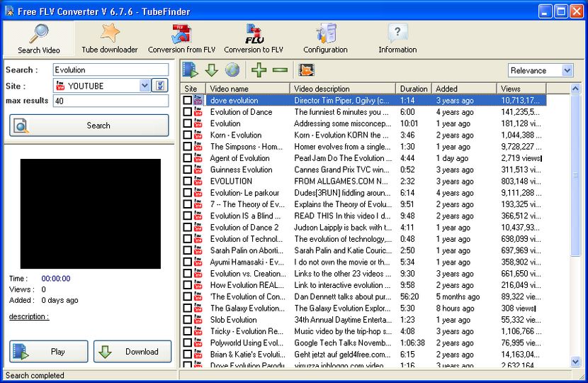Image resolution: width=588 pixels, height=383 pixels.
Task: Click the green minus remove icon
Action: [x=280, y=70]
